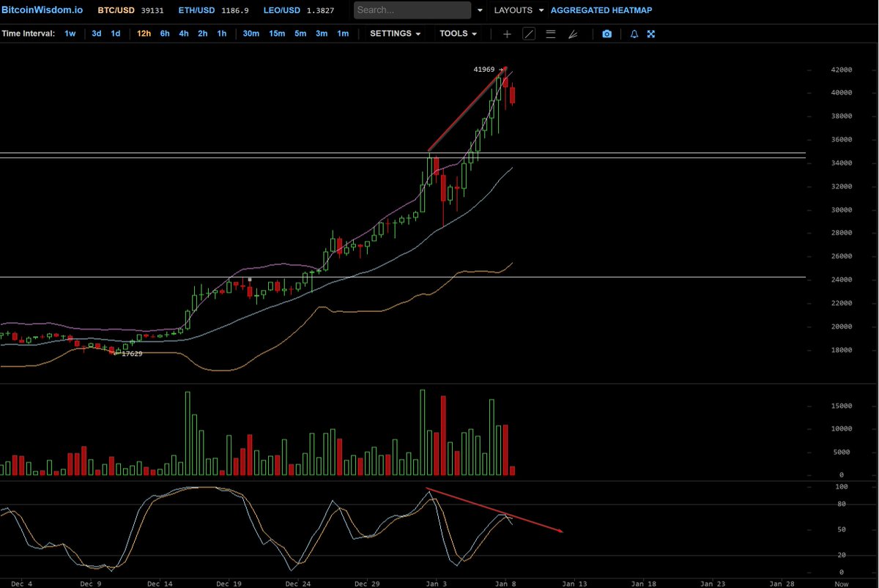This screenshot has height=588, width=879.
Task: Click the Jan 3 date axis label
Action: tap(436, 584)
